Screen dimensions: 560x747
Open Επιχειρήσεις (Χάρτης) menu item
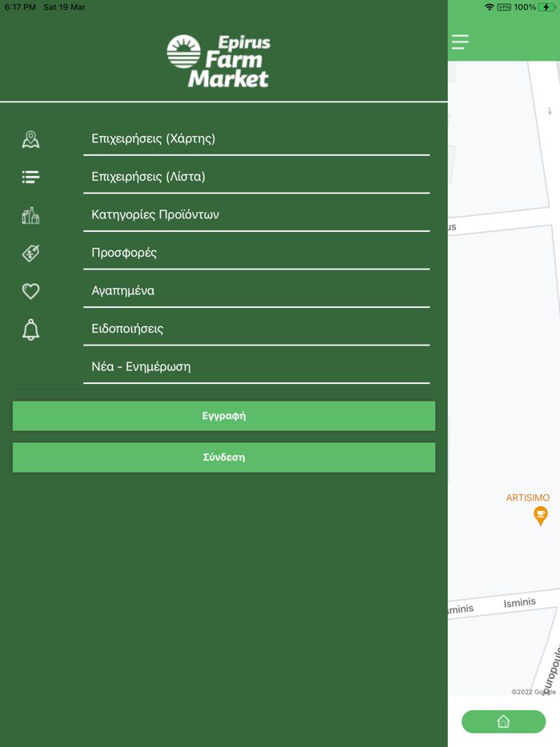pos(257,138)
